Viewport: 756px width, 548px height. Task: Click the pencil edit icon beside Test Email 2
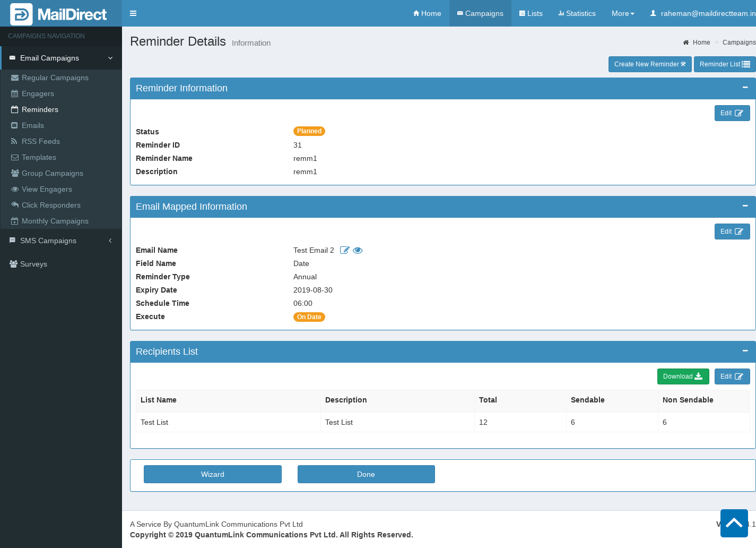pyautogui.click(x=344, y=251)
